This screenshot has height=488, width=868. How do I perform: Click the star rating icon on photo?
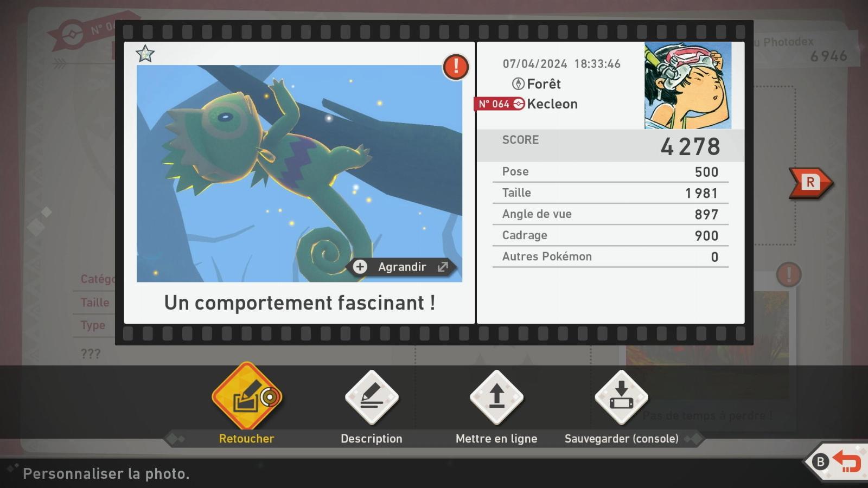tap(145, 54)
